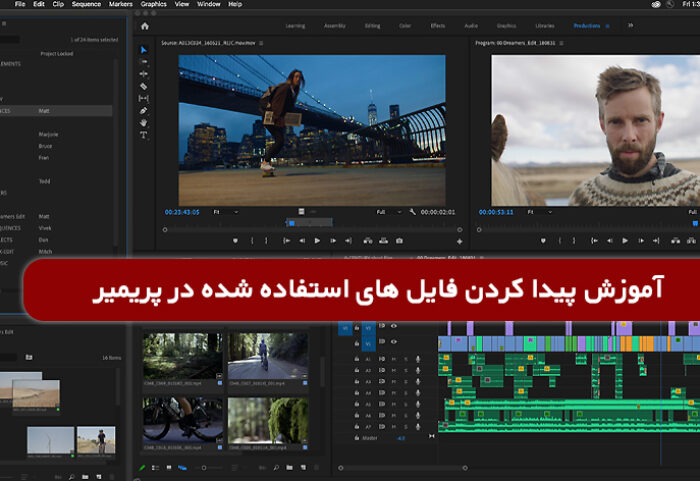Select the Selection arrow tool
Screen dimensions: 700x481
point(143,50)
